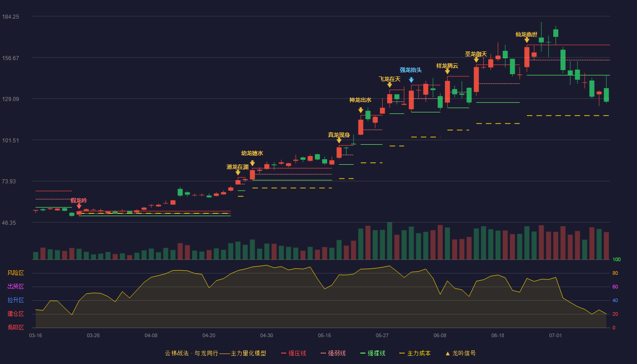637x364 pixels.
Task: Click the 真龙现身 signal arrow
Action: click(339, 140)
